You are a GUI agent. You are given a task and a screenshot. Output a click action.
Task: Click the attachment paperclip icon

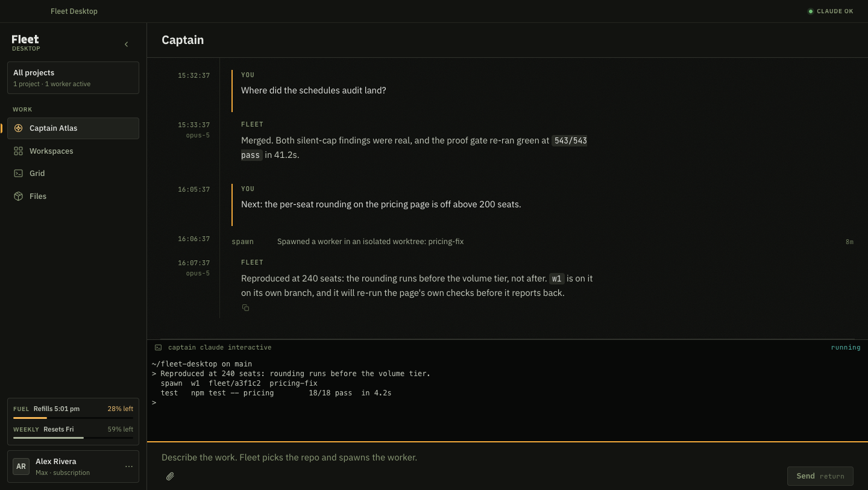pyautogui.click(x=170, y=476)
